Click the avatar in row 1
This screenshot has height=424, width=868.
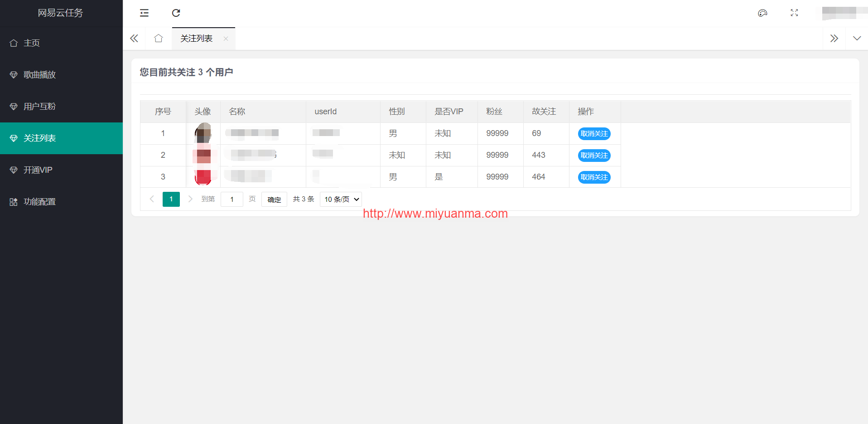point(203,133)
